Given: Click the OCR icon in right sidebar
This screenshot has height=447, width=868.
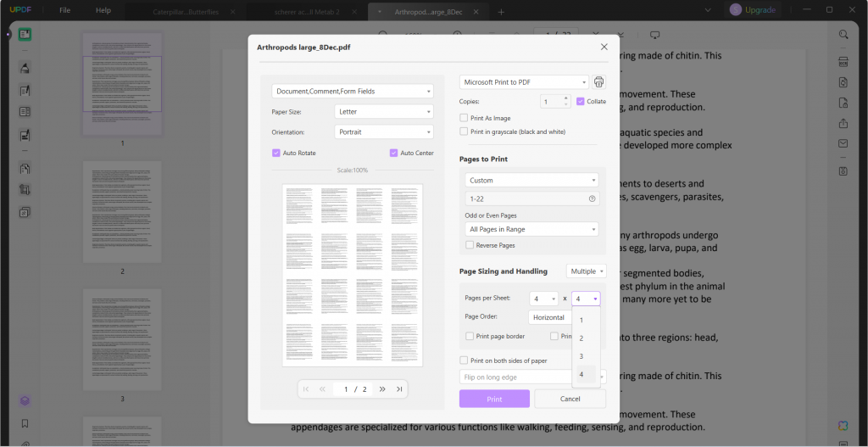Looking at the screenshot, I should point(843,61).
